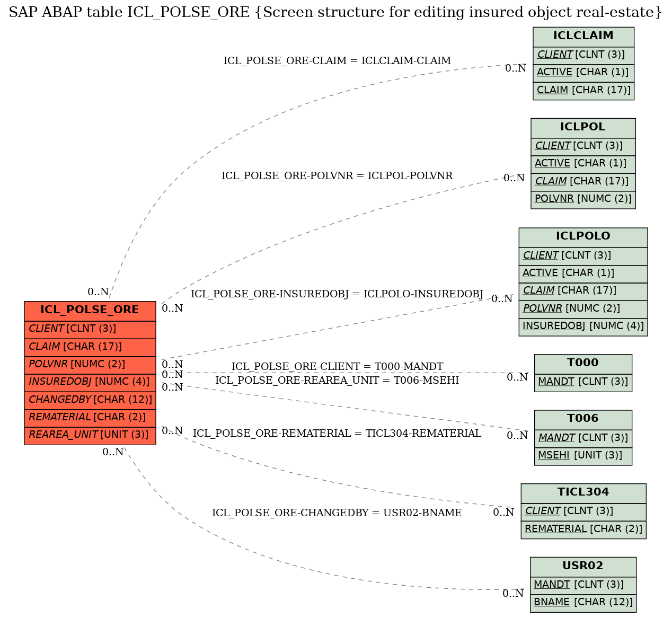This screenshot has height=618, width=672.
Task: Open the ICLCLAIM table header
Action: [583, 37]
